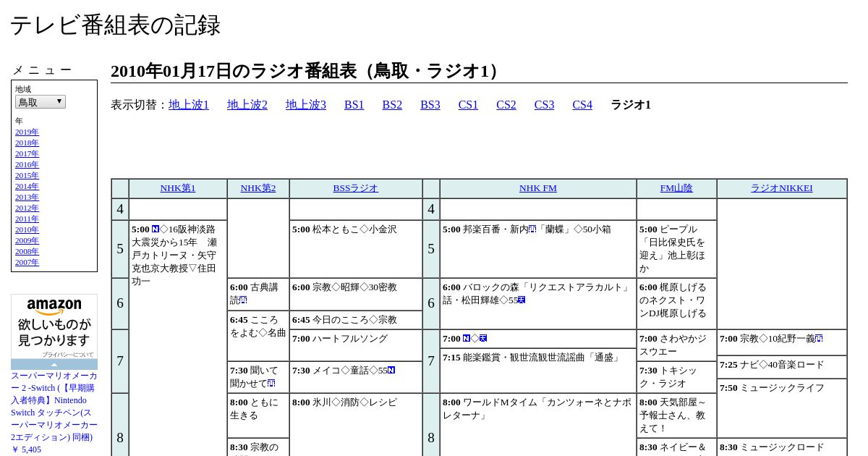This screenshot has height=456, width=868.
Task: Open the 2008年 archive link
Action: tap(27, 251)
